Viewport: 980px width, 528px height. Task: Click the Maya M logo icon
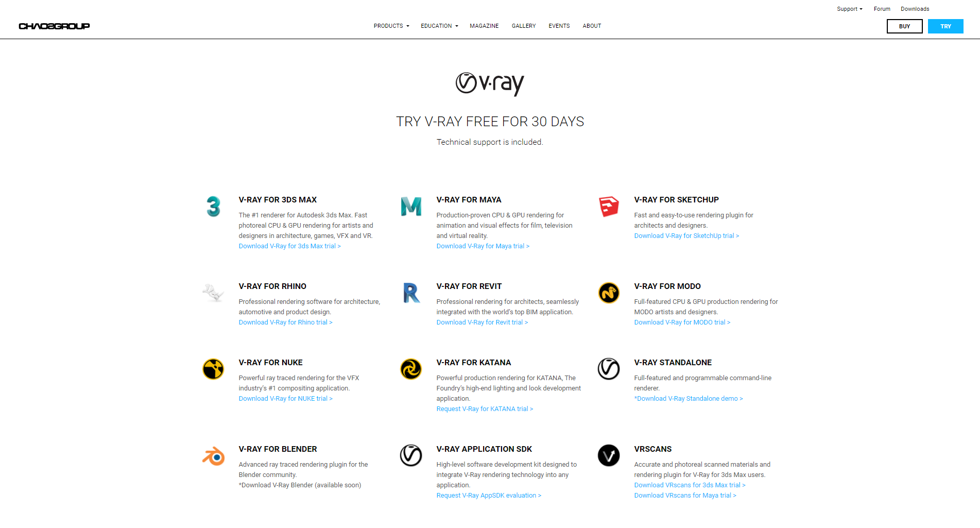411,207
